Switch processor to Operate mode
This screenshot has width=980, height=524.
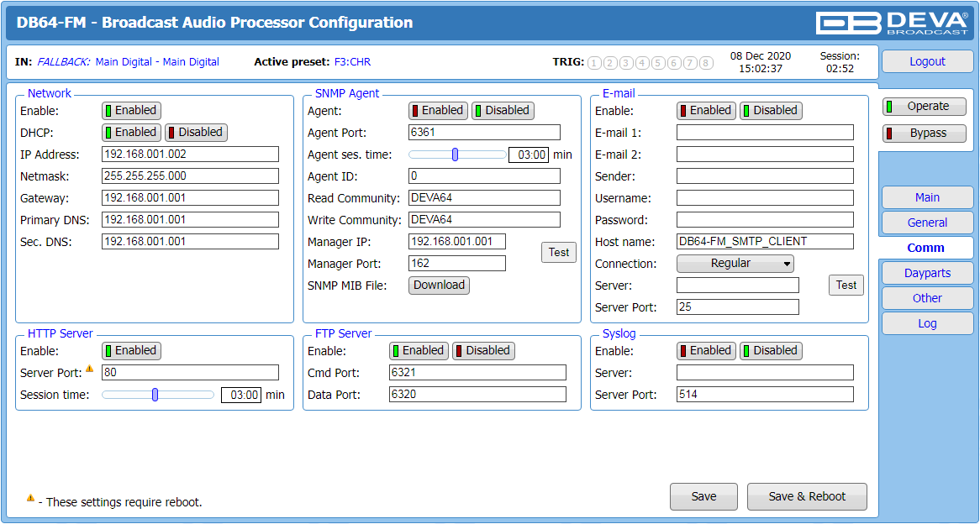(x=925, y=107)
